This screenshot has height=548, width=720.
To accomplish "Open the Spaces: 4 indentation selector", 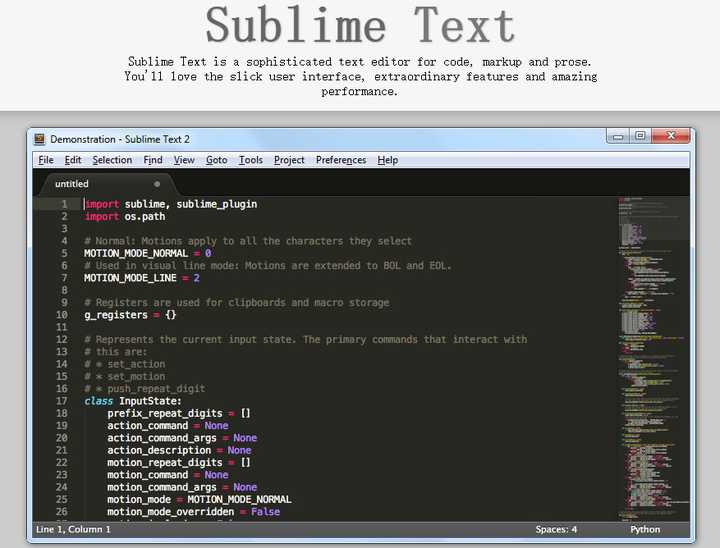I will (556, 529).
